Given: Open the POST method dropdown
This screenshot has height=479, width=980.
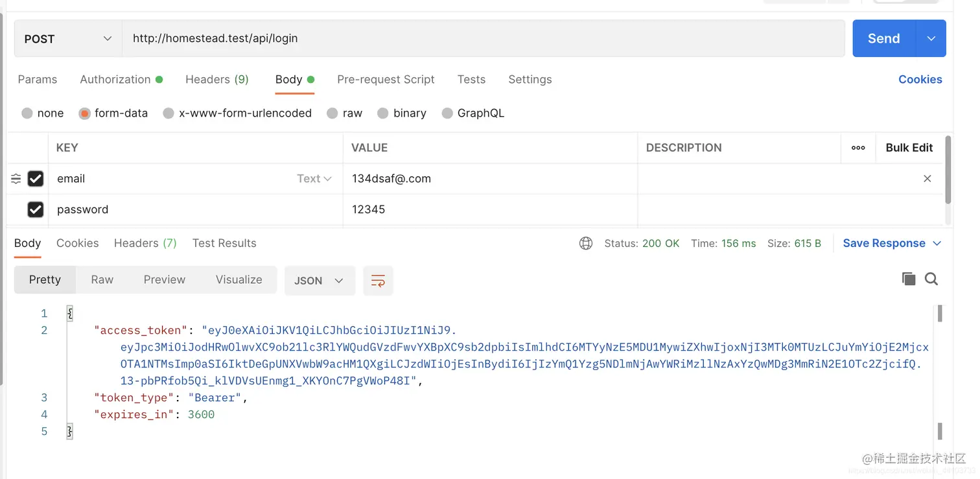Looking at the screenshot, I should pos(68,39).
